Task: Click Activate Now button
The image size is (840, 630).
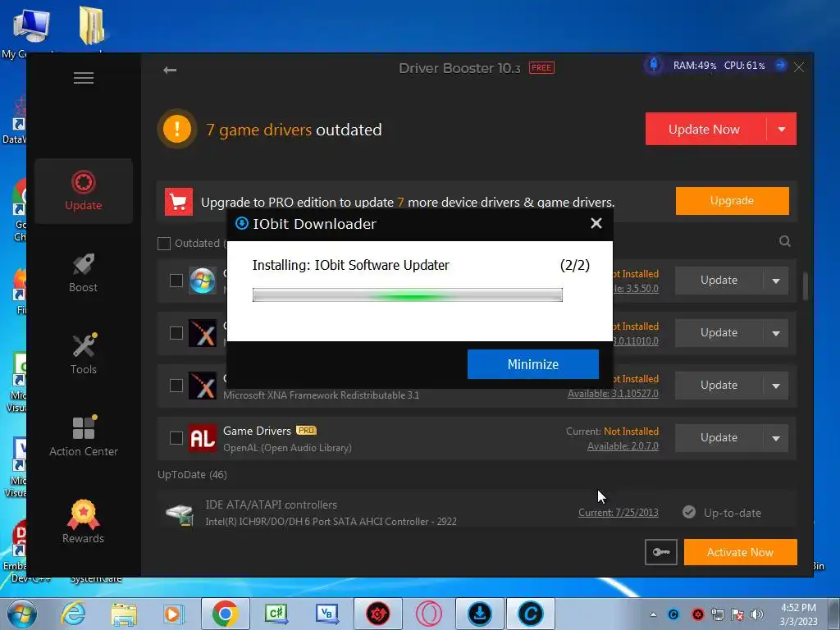Action: 741,552
